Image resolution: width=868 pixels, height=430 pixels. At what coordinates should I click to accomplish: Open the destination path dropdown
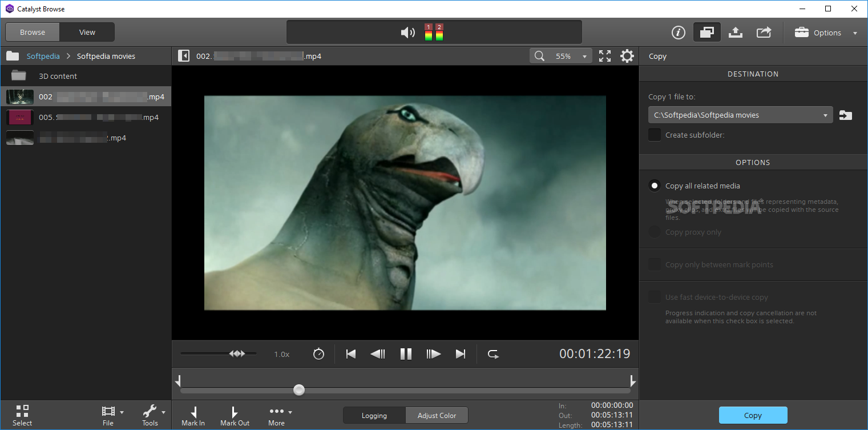click(x=741, y=115)
